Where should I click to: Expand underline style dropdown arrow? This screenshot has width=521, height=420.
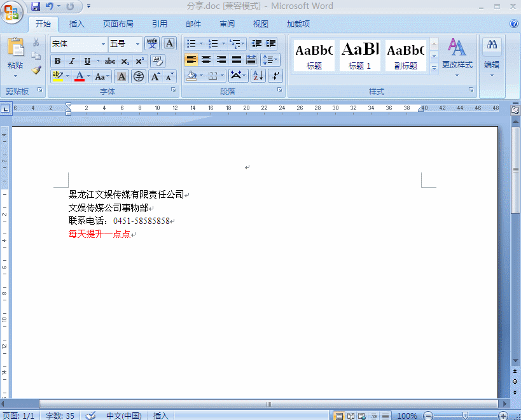[x=98, y=61]
